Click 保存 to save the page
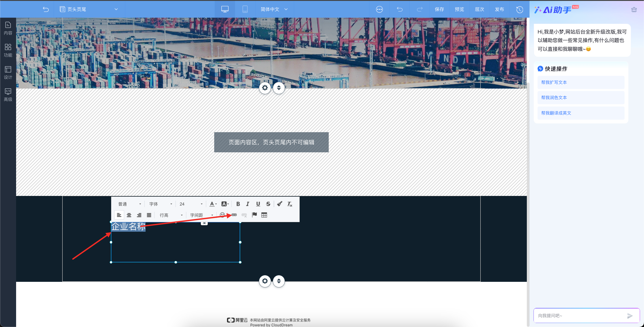This screenshot has width=644, height=327. [439, 9]
